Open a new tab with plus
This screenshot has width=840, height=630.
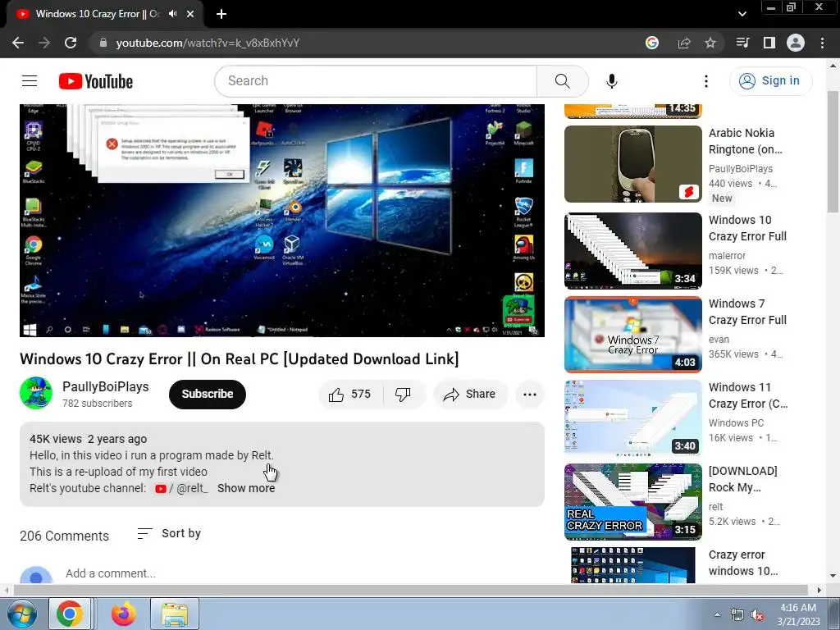221,14
